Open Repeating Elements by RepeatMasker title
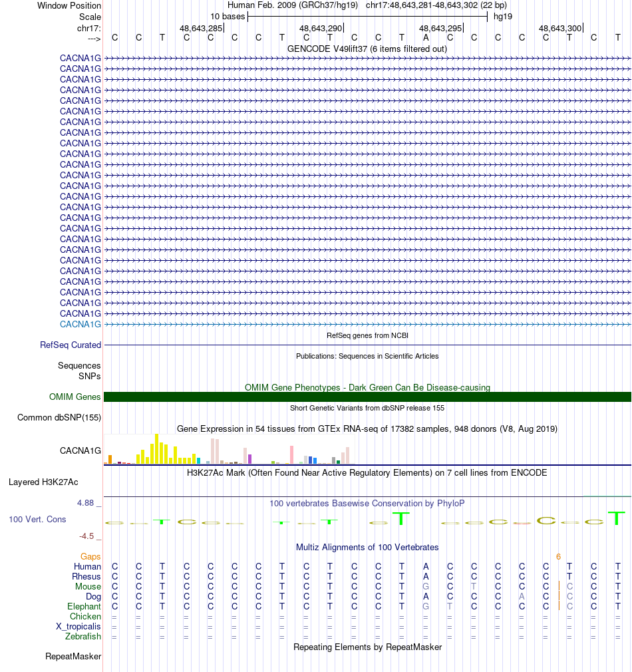The width and height of the screenshot is (632, 672). pyautogui.click(x=367, y=647)
